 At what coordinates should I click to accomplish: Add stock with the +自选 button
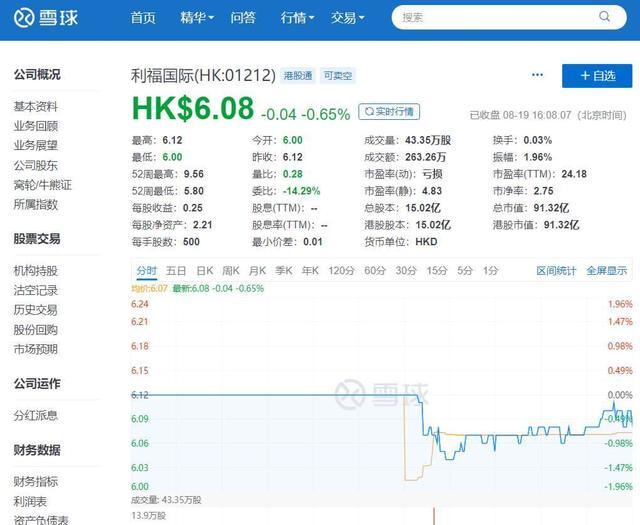(597, 76)
